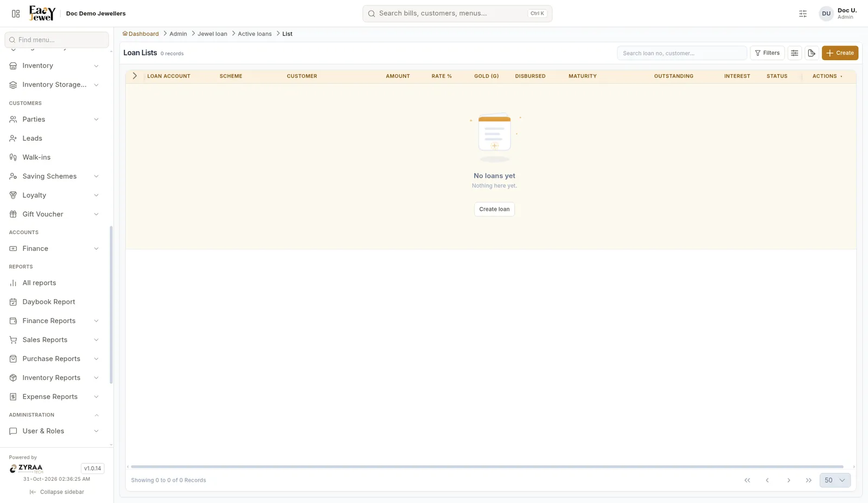Expand the User & Roles menu
This screenshot has width=868, height=503.
coord(54,431)
